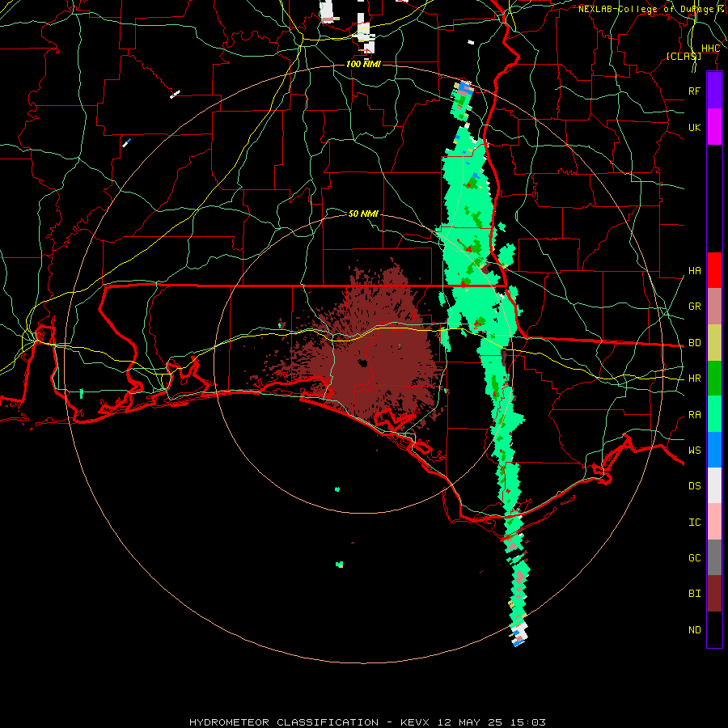This screenshot has width=728, height=728.
Task: Click the 'RF' legend label
Action: coord(694,91)
